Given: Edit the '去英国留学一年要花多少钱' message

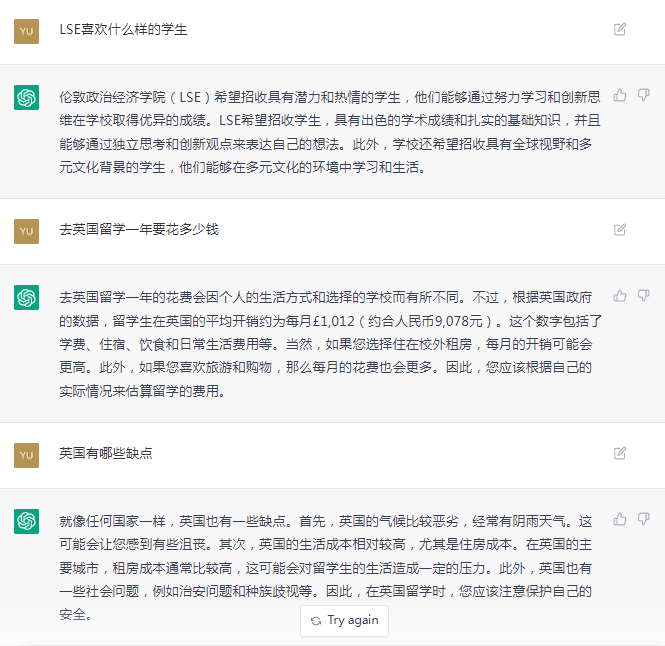Looking at the screenshot, I should 620,229.
